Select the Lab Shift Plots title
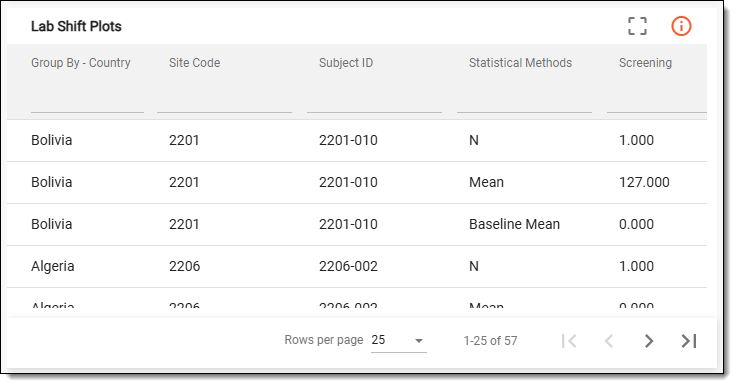Screen dimensions: 736x386 point(76,26)
